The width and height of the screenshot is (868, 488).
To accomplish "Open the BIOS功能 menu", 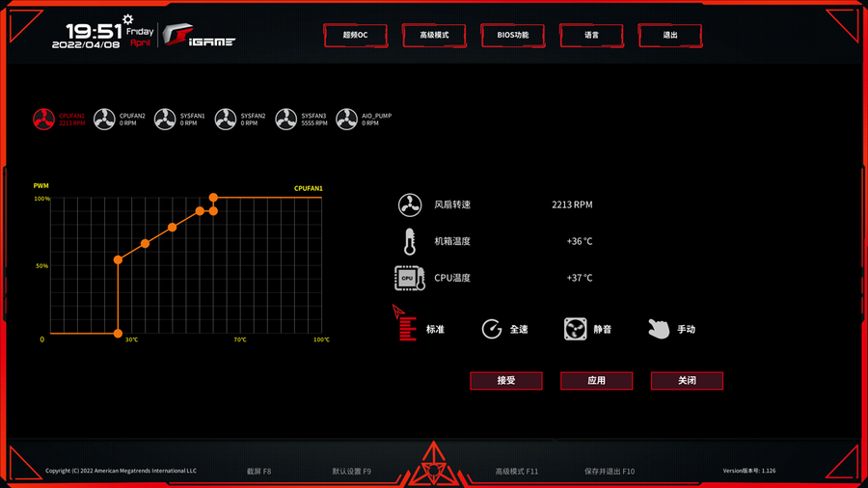I will (x=513, y=35).
